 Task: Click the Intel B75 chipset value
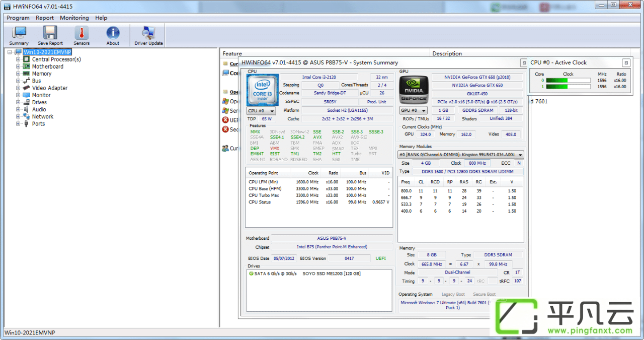[x=332, y=247]
